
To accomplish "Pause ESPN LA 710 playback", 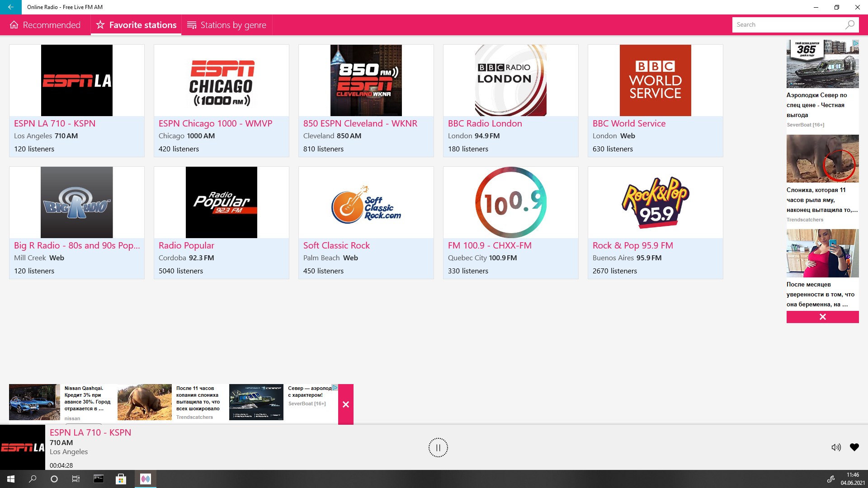I will tap(438, 447).
